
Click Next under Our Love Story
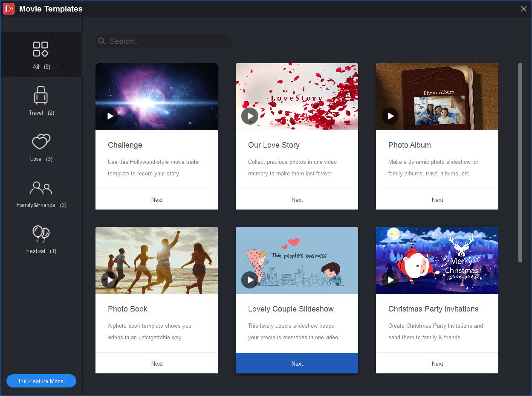point(297,199)
